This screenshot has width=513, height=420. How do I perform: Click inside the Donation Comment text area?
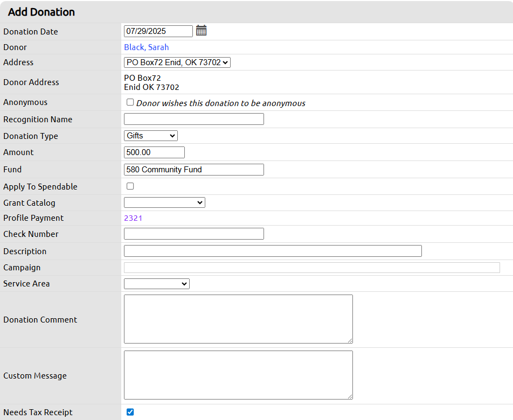[238, 319]
